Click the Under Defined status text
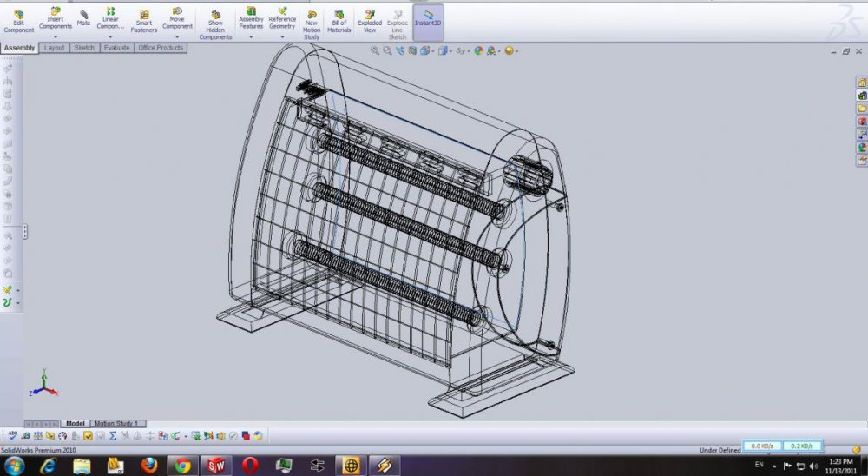Image resolution: width=868 pixels, height=476 pixels. 720,451
